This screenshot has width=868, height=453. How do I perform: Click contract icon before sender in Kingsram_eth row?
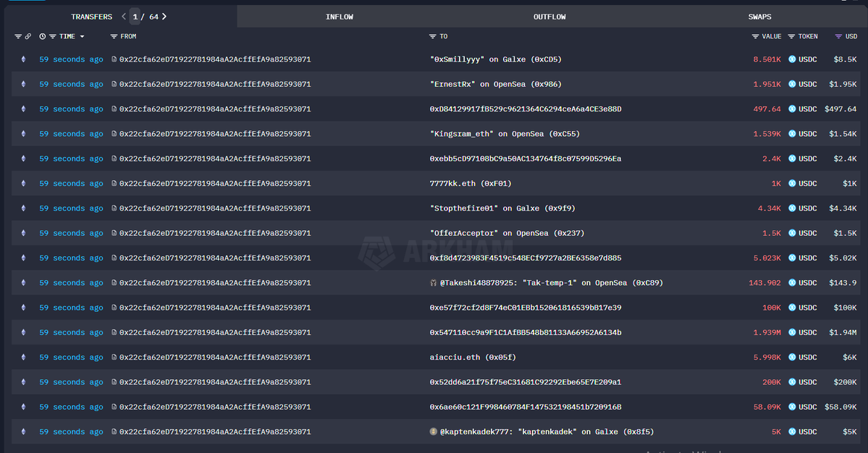(x=114, y=134)
